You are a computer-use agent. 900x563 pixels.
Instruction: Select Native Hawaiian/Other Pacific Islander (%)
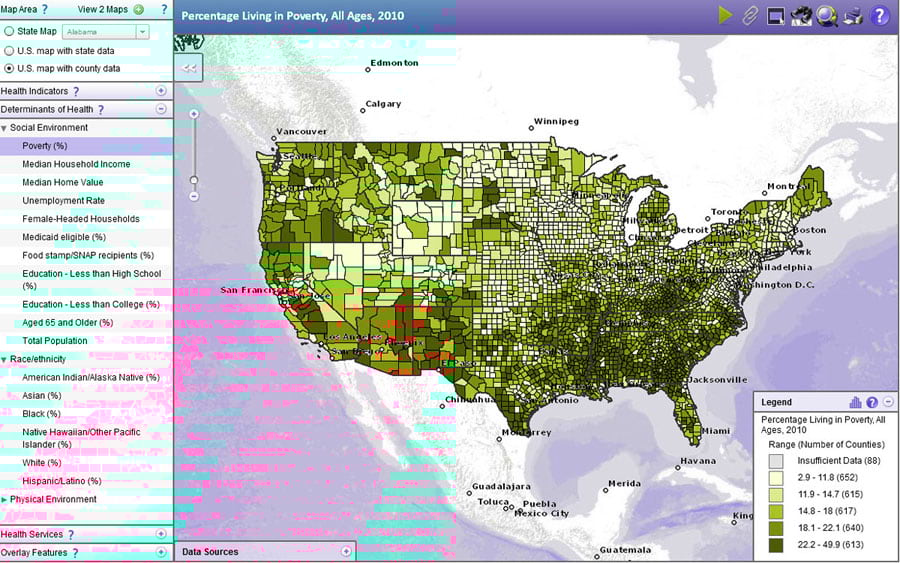81,438
